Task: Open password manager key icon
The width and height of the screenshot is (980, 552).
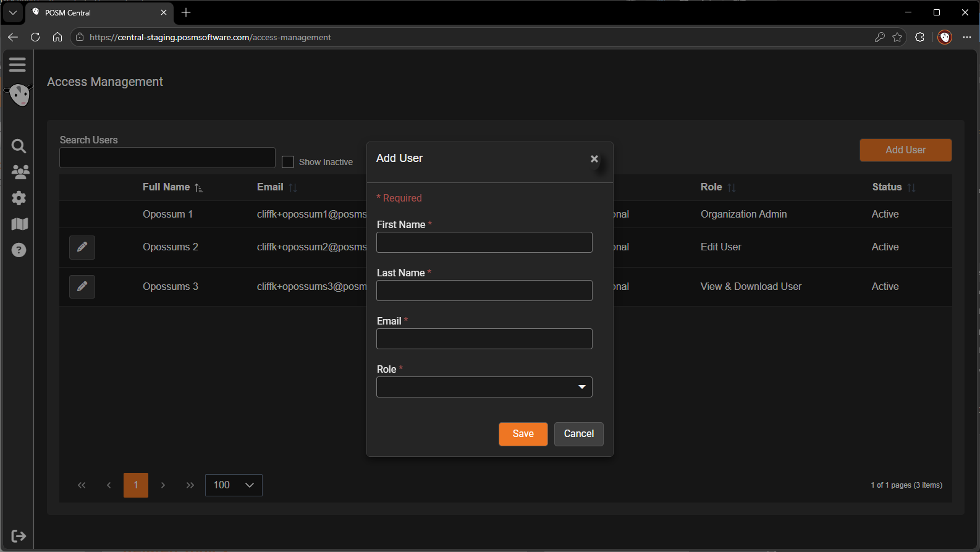Action: click(x=880, y=37)
